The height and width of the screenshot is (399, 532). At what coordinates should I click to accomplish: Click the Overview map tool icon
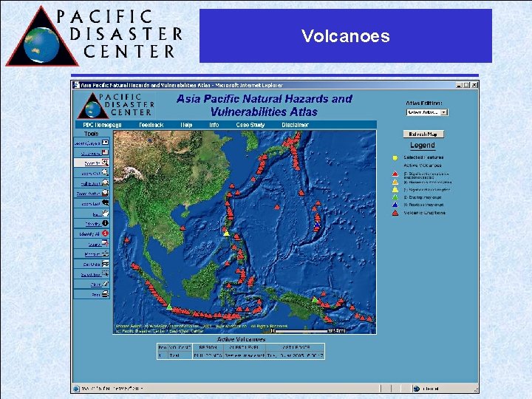[x=106, y=153]
